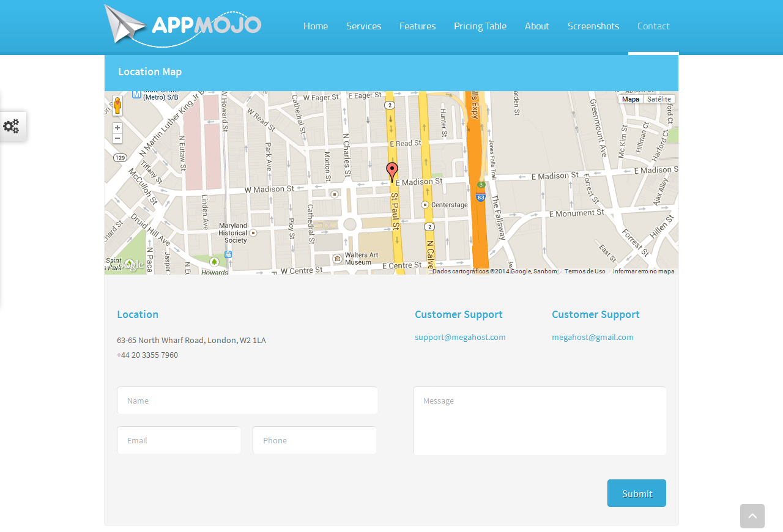
Task: Open the Termos de Uso link
Action: [584, 271]
